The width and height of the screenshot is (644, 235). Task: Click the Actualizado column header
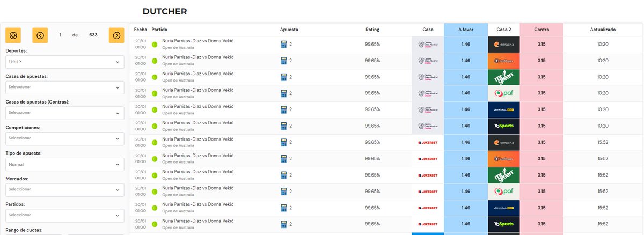(x=603, y=30)
